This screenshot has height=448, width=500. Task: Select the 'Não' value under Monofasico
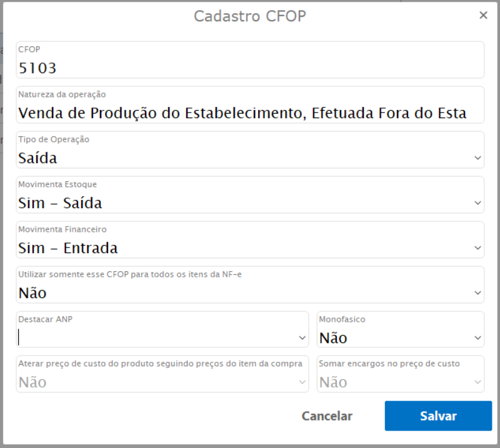(x=333, y=338)
